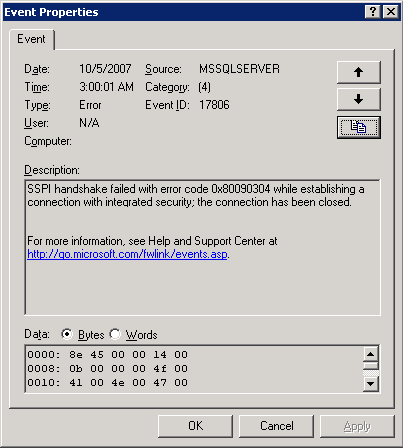Click the greyed-out Apply button
Viewport: 403px width, 448px height.
(x=357, y=426)
